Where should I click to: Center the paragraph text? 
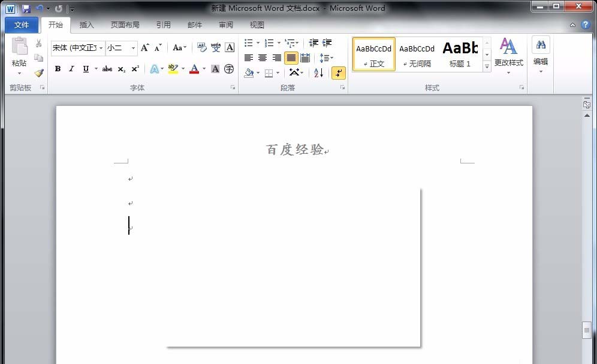[x=263, y=58]
